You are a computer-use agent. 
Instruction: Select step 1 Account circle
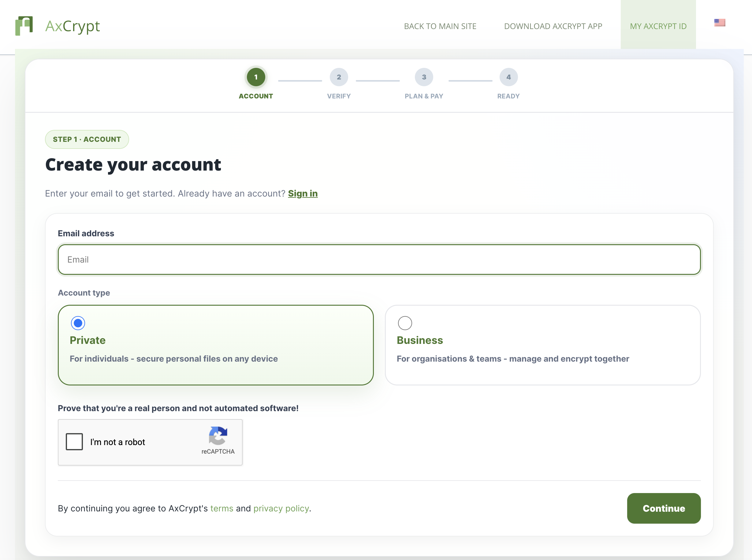[x=256, y=77]
